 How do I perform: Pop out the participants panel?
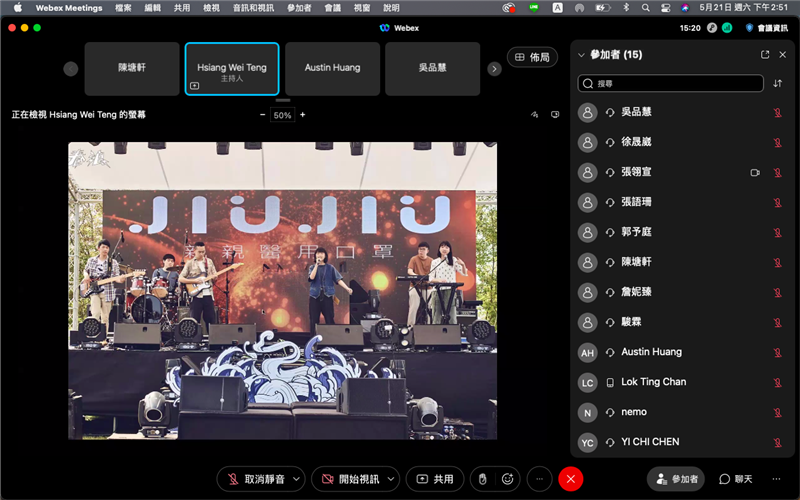tap(765, 55)
